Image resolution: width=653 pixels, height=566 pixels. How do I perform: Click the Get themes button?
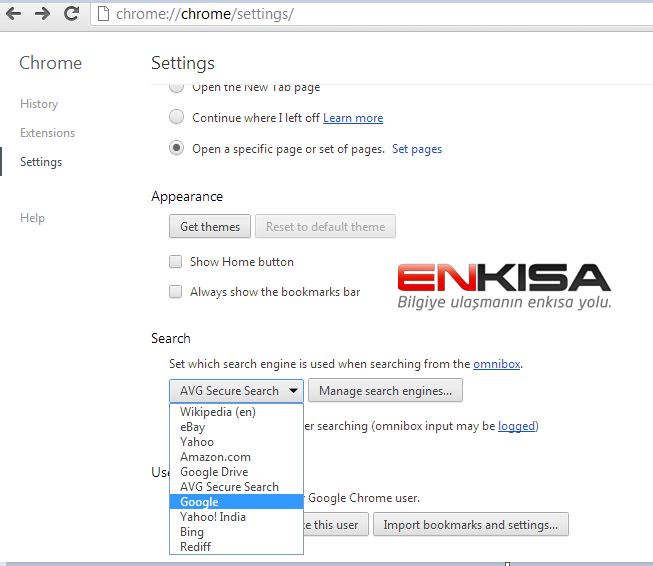[x=210, y=227]
